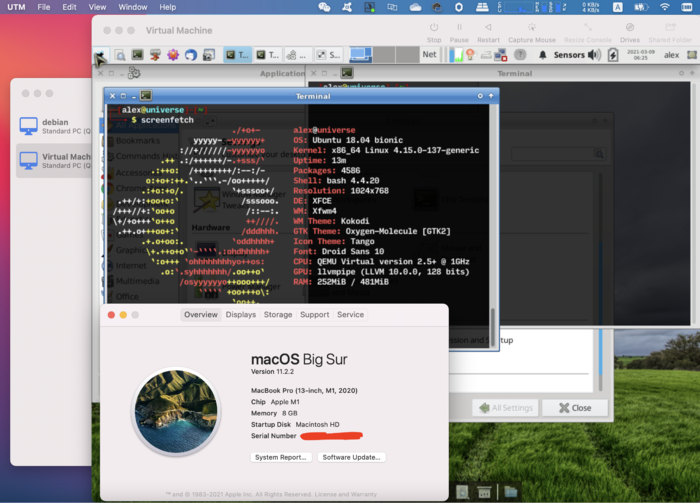Click the battery power icon in XFCE panel
Screen dimensions: 700x503
click(613, 55)
